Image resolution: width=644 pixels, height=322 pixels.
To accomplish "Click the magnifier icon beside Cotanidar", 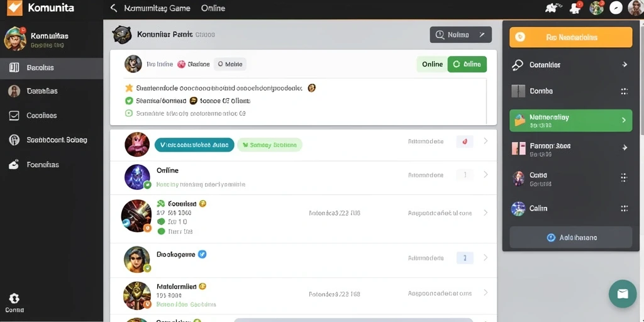I will (518, 65).
